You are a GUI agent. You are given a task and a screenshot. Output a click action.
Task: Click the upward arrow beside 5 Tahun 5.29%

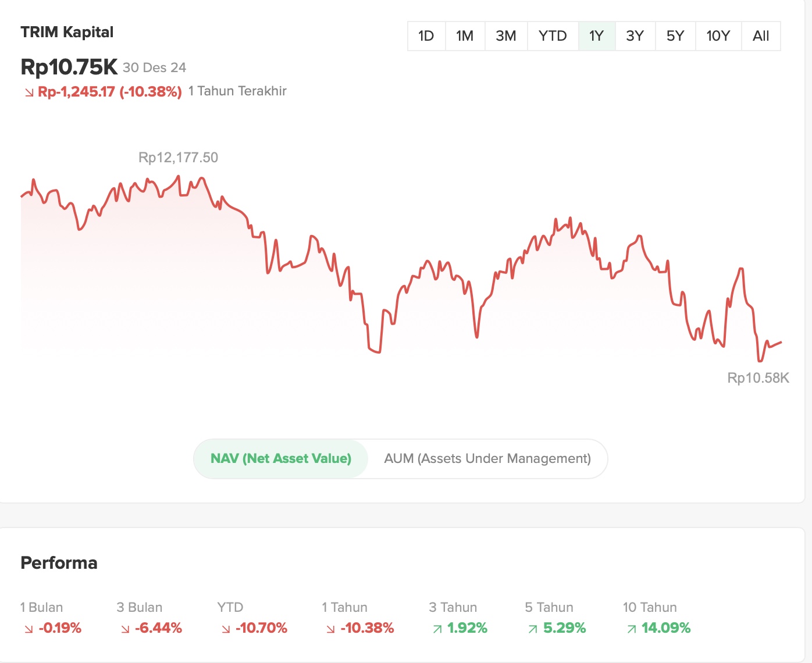(533, 628)
